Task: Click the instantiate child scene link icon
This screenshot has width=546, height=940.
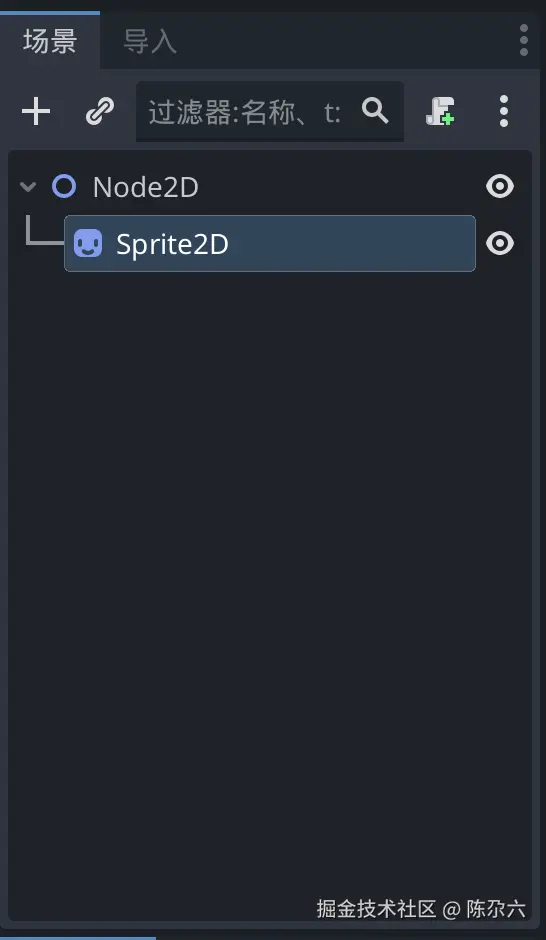Action: [99, 112]
